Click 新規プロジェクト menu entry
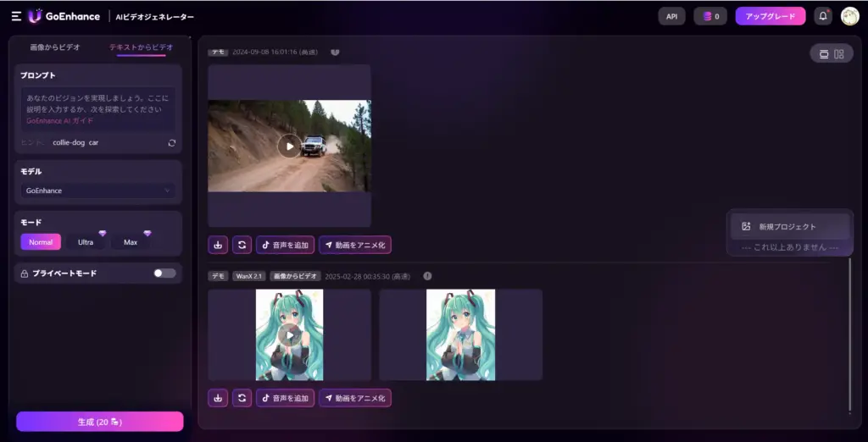Viewport: 868px width, 442px height. click(x=789, y=227)
